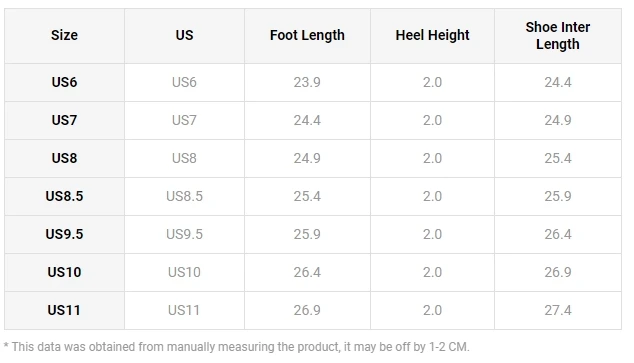Viewport: 634px width, 363px height.
Task: Select the Heel Height header
Action: [x=432, y=36]
